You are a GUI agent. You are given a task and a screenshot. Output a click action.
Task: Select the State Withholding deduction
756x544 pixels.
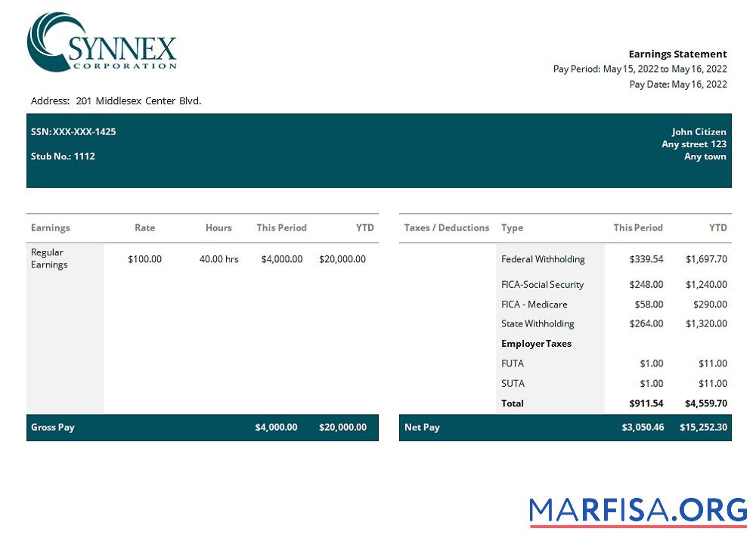538,323
